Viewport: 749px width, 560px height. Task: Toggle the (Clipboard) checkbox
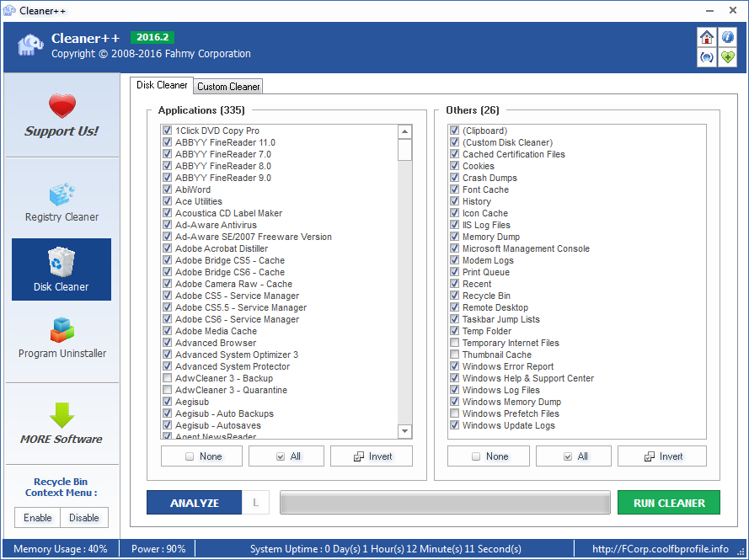click(x=455, y=131)
